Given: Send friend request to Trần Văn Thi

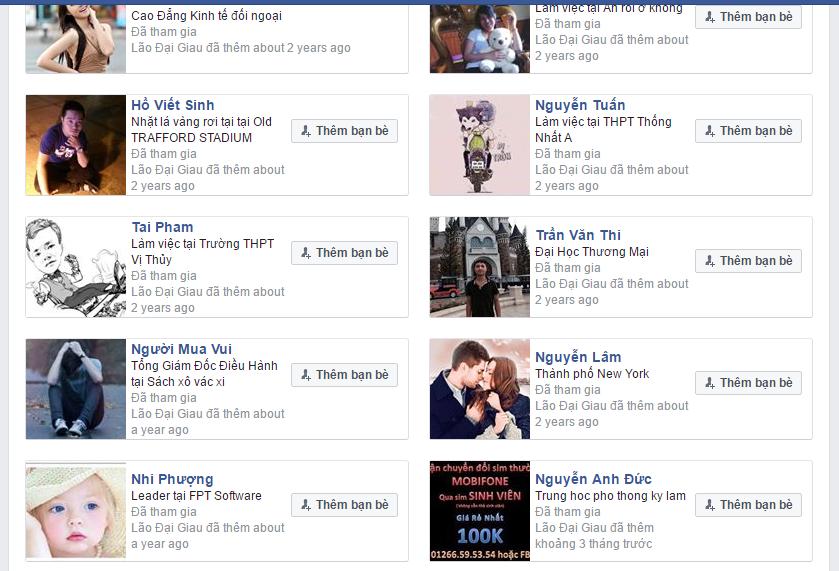Looking at the screenshot, I should pyautogui.click(x=749, y=261).
